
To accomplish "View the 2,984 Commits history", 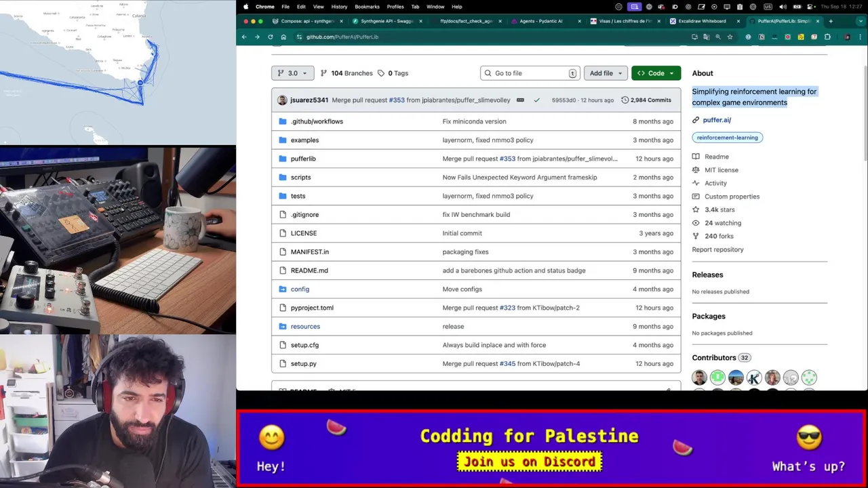I will pos(646,100).
